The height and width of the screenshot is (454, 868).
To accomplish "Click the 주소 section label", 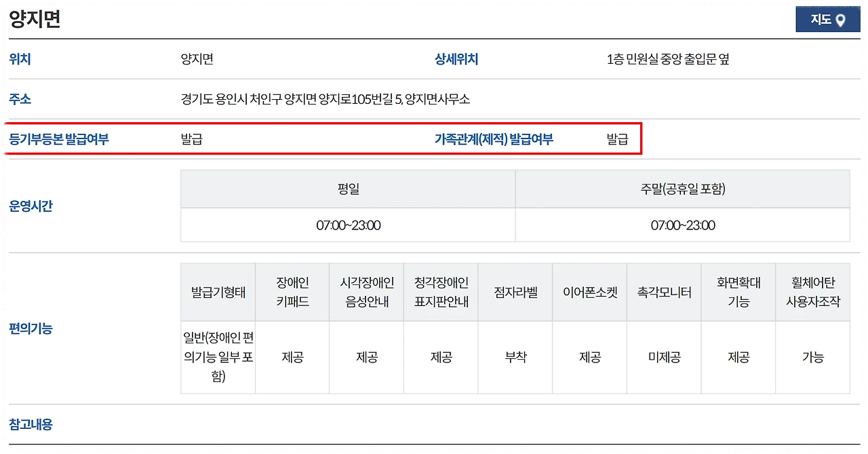I will (x=20, y=99).
